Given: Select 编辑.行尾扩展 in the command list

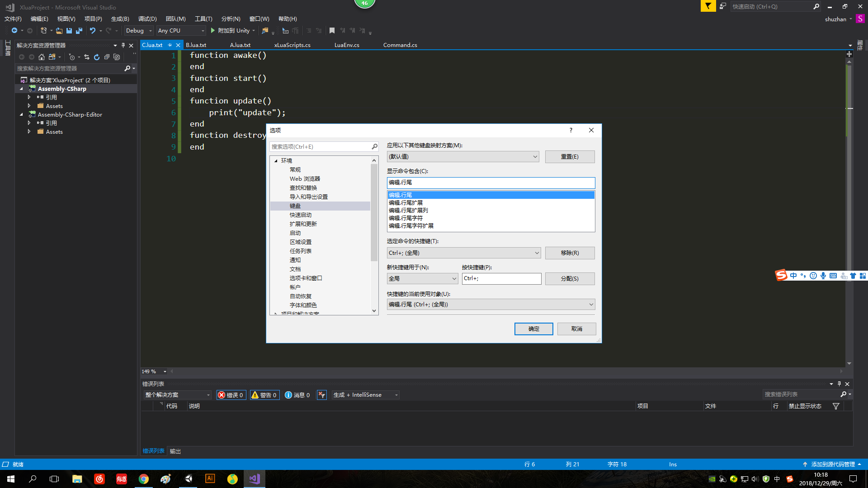Looking at the screenshot, I should (406, 203).
